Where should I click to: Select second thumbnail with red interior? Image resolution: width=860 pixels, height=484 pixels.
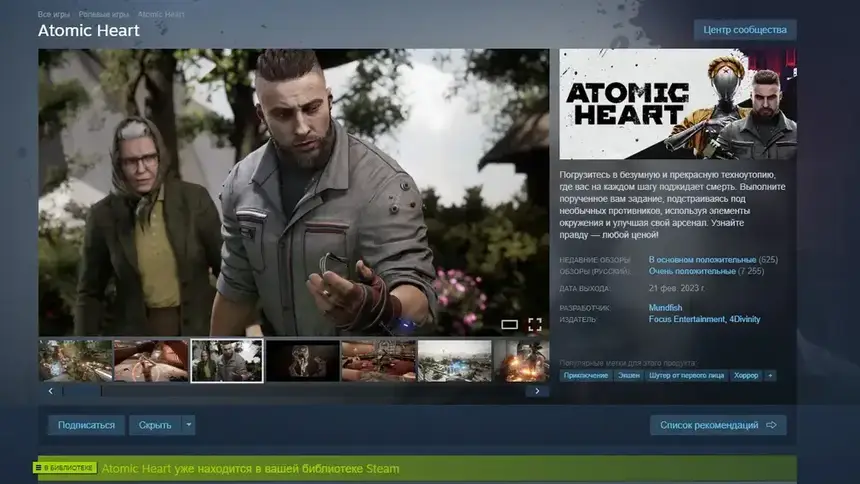pos(151,361)
